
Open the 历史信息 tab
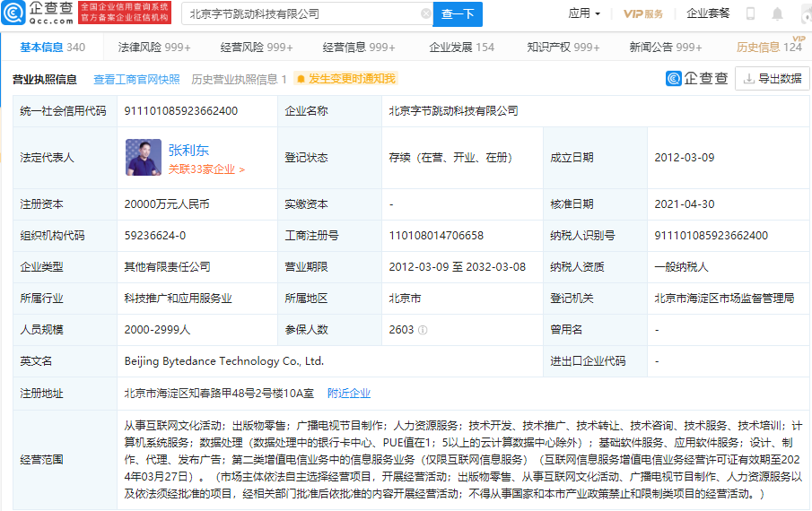click(x=768, y=47)
